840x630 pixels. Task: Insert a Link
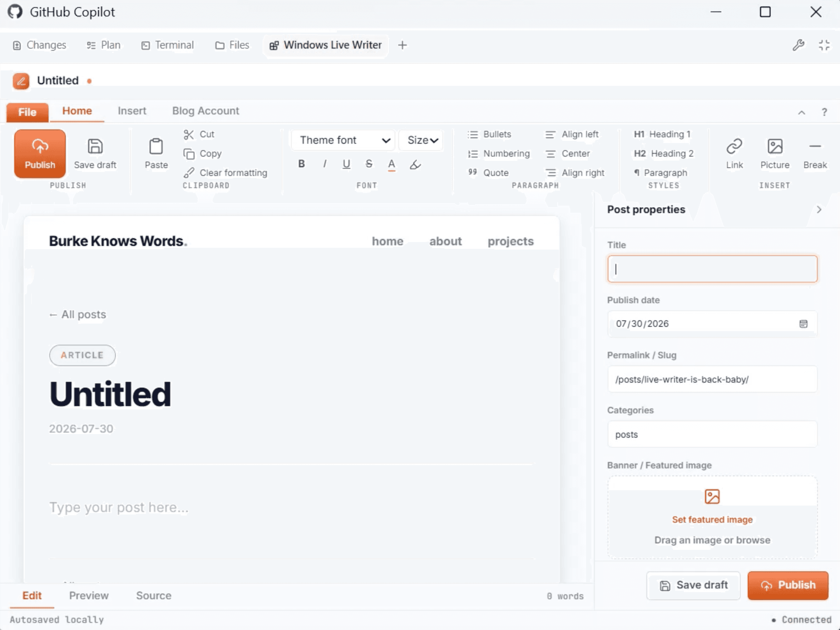click(x=734, y=154)
